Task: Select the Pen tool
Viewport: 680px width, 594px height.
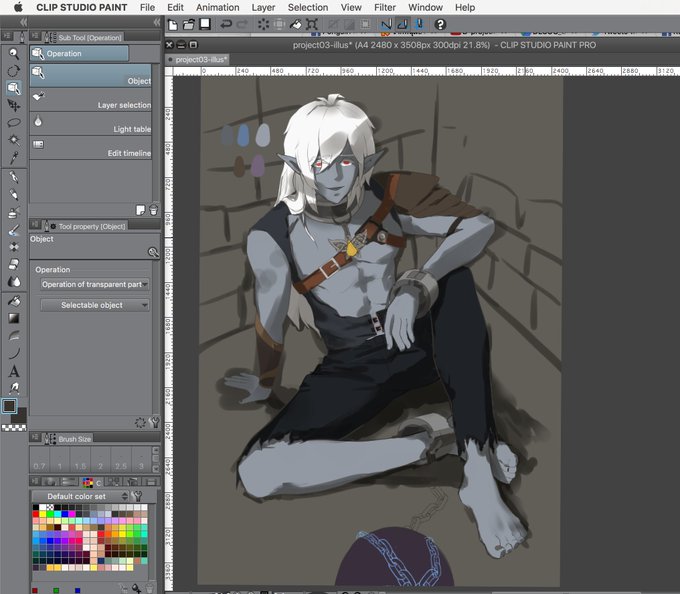Action: (x=14, y=177)
